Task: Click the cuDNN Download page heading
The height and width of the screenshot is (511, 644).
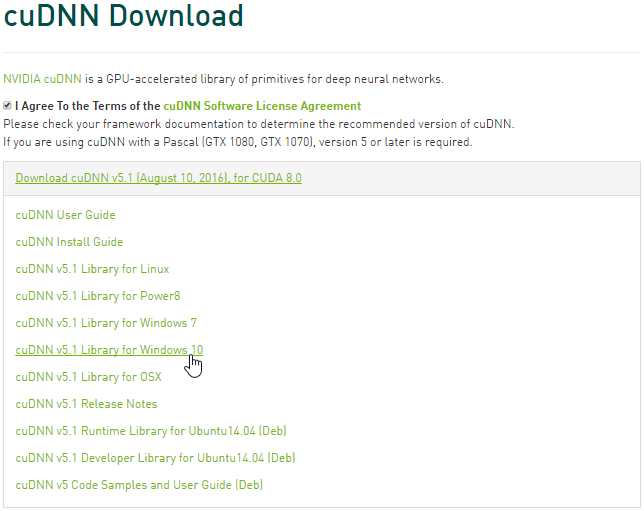Action: coord(123,16)
